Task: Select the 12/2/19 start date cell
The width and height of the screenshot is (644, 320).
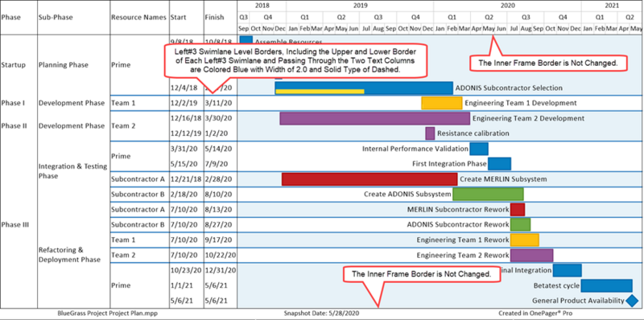Action: point(184,103)
